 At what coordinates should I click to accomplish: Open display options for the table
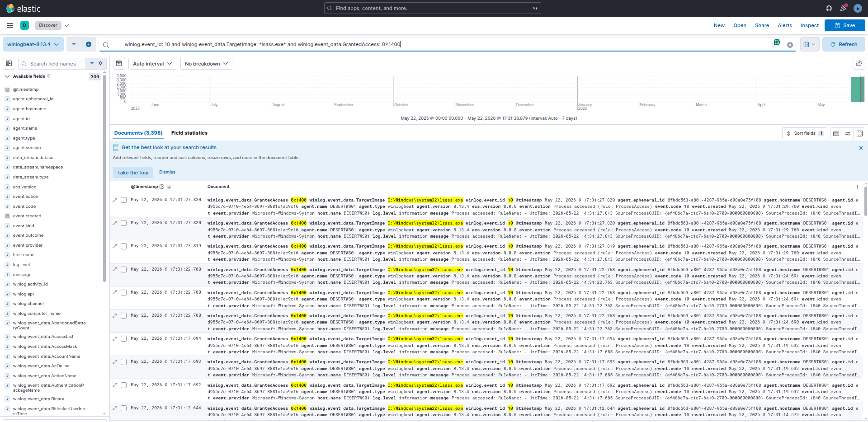pos(848,133)
